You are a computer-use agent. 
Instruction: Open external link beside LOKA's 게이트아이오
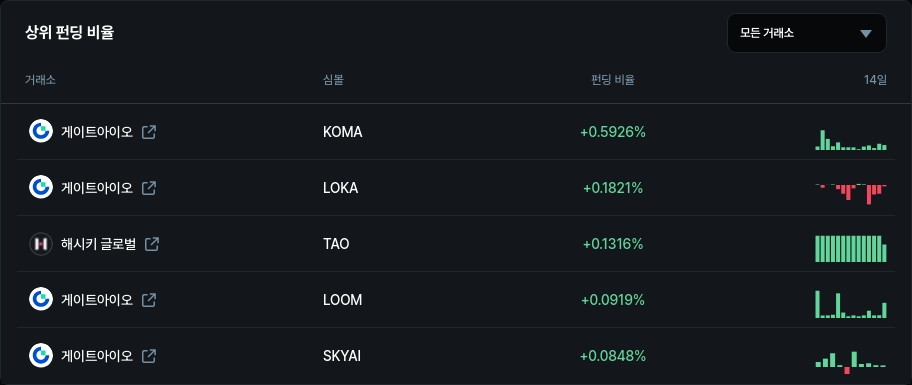pyautogui.click(x=149, y=188)
